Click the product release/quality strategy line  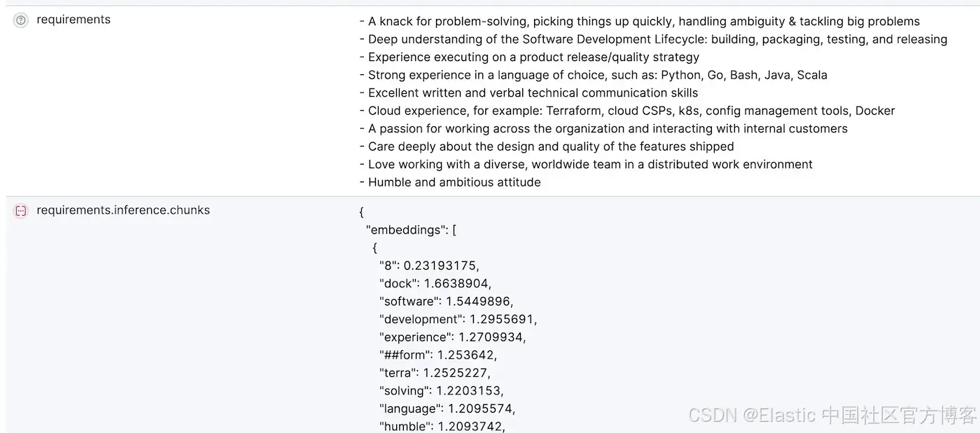[x=529, y=57]
